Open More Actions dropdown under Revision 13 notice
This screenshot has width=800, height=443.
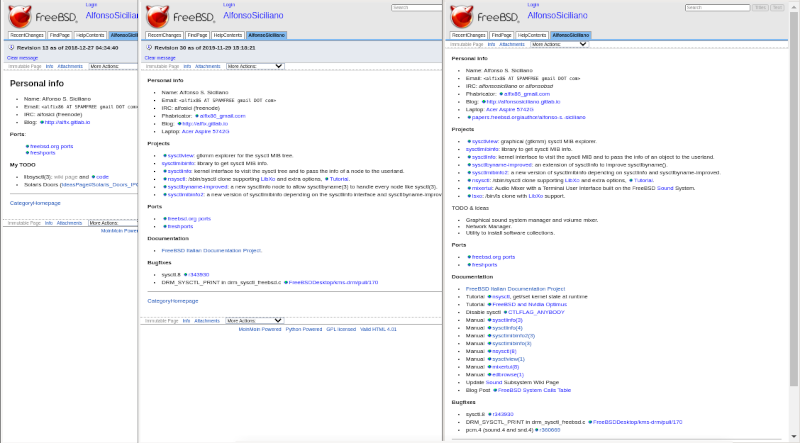click(114, 66)
